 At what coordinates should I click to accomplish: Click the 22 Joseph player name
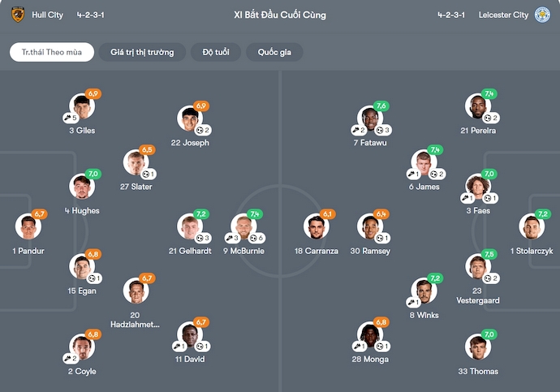[x=190, y=143]
